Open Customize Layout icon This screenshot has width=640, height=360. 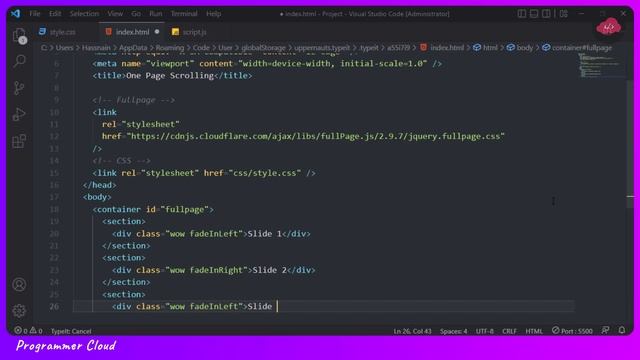pyautogui.click(x=564, y=13)
